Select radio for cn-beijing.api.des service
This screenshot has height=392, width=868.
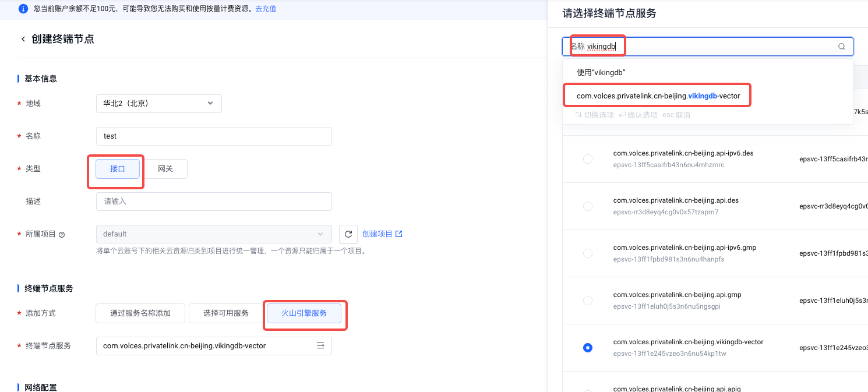point(588,206)
